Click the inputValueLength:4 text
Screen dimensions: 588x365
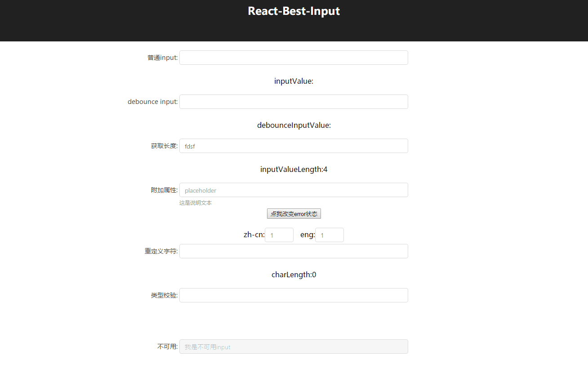click(294, 169)
